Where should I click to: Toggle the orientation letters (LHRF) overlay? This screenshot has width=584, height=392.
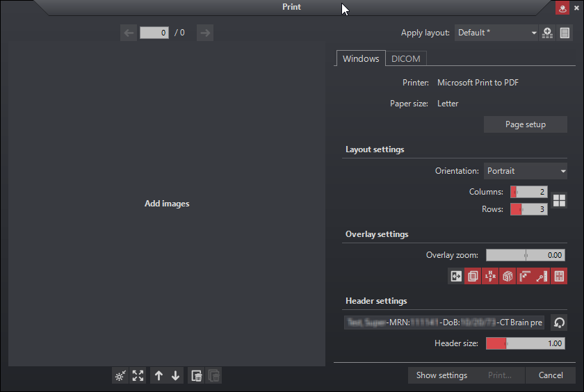pos(490,277)
